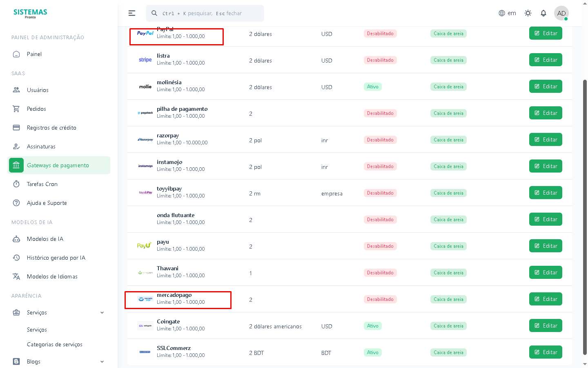Click the Gateways de pagamento bank icon
This screenshot has height=368, width=588.
[16, 165]
